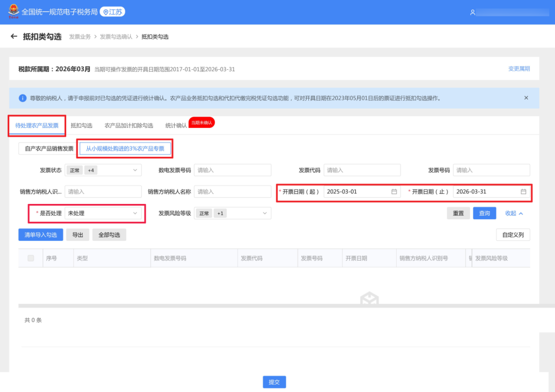Viewport: 555px width, 392px height.
Task: Click the 开票日期（起） date field 2025-03-01
Action: (x=362, y=192)
